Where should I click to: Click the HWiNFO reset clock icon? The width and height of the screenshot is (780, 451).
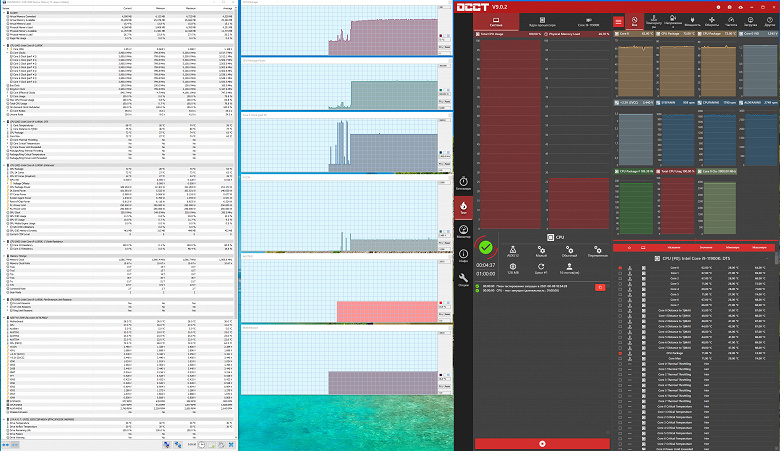coord(201,445)
